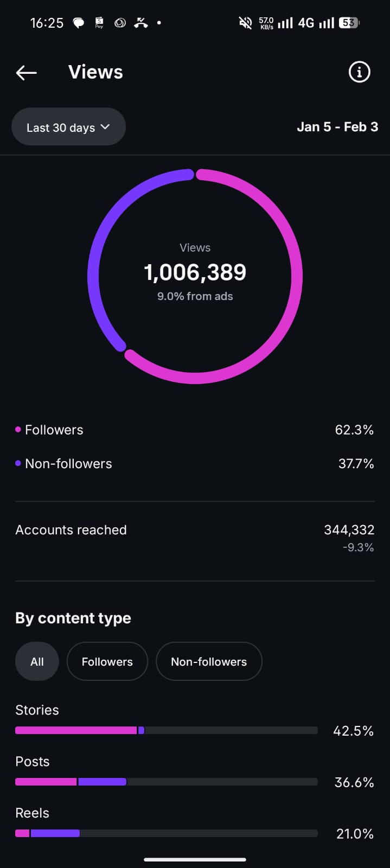Select the All filter chip
The height and width of the screenshot is (868, 390).
tap(37, 661)
